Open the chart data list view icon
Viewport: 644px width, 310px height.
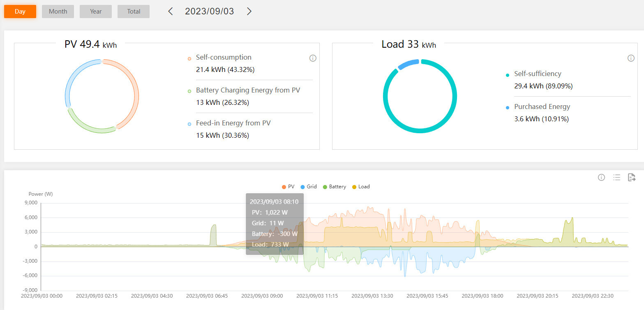(616, 178)
